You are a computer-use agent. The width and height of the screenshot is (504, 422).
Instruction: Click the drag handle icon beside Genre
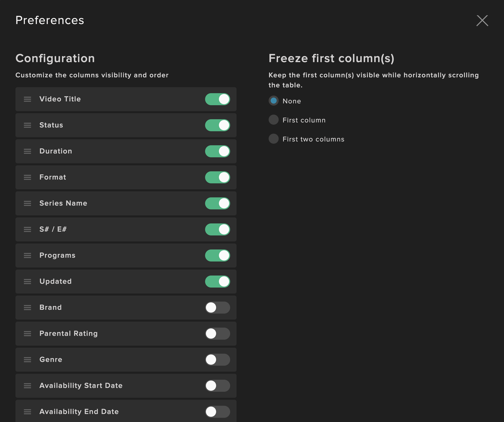(27, 360)
